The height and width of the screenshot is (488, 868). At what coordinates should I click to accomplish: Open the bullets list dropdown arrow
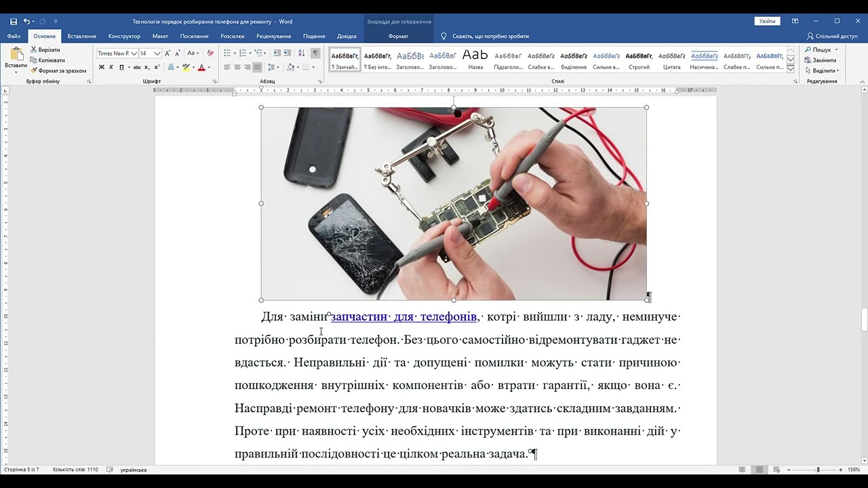tap(235, 53)
